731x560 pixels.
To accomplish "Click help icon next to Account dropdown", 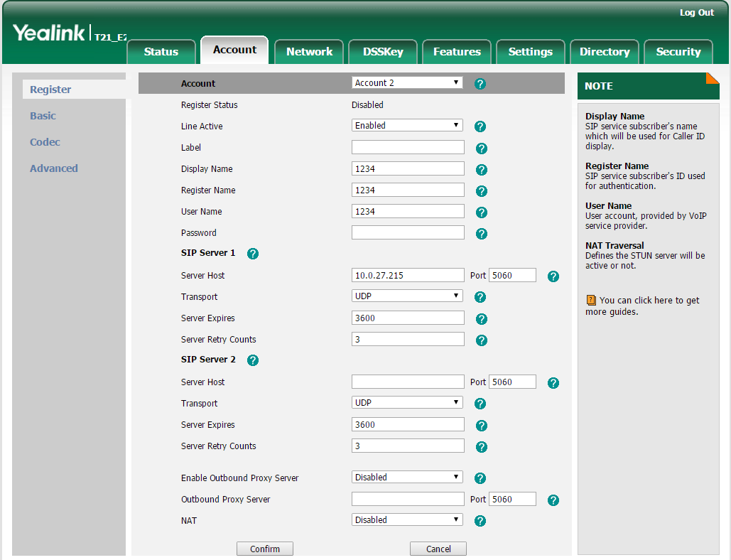I will click(x=480, y=84).
